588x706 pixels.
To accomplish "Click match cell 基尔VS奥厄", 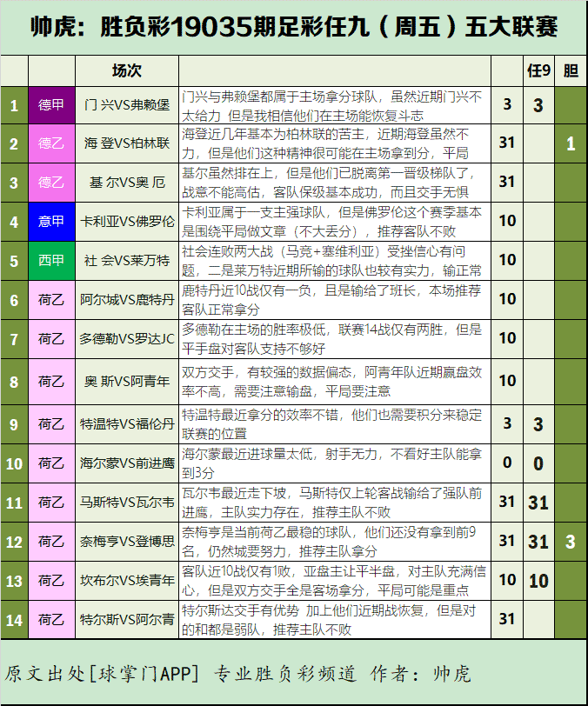I will 127,183.
